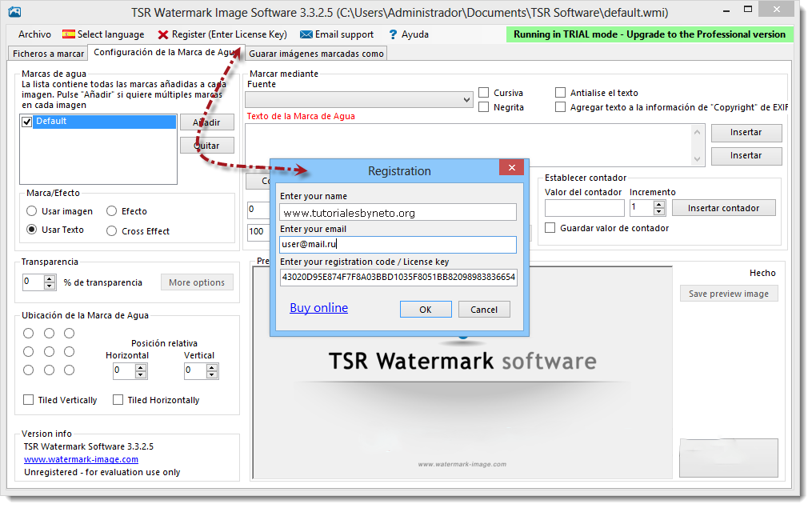
Task: Click the Insertar contador button
Action: coord(723,208)
